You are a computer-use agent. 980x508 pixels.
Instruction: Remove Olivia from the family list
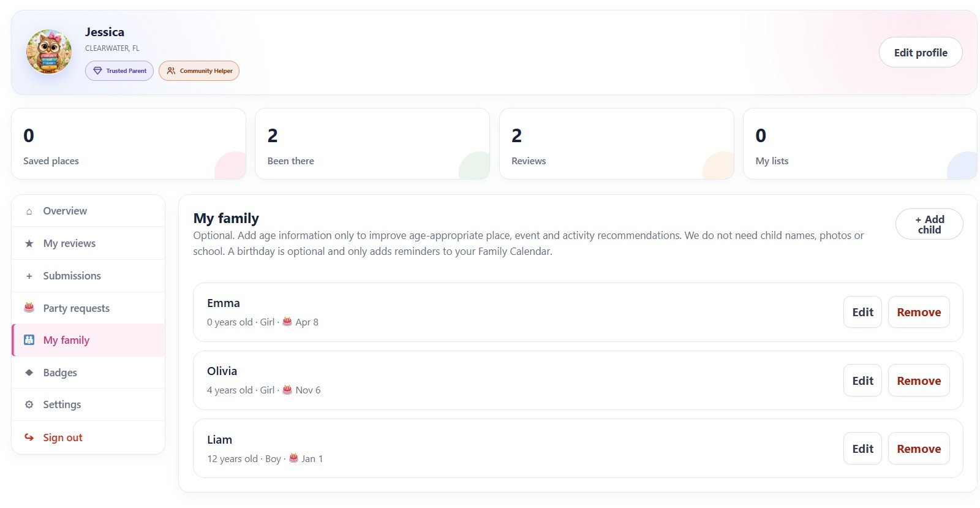tap(919, 381)
